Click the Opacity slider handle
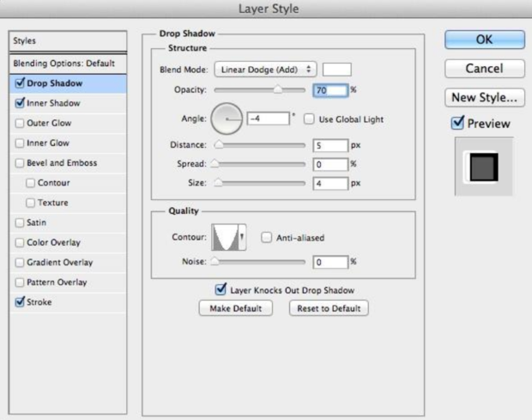Image resolution: width=532 pixels, height=420 pixels. click(277, 89)
